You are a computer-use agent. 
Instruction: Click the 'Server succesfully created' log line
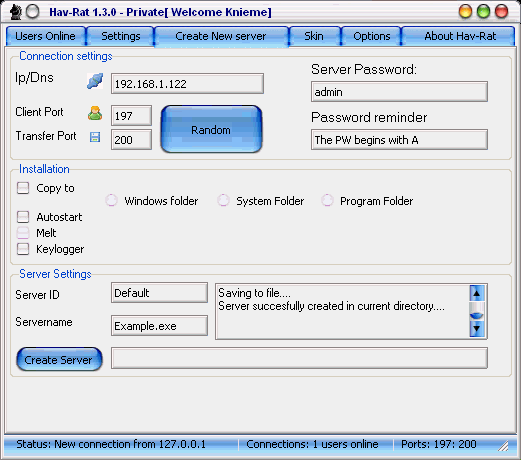[331, 306]
